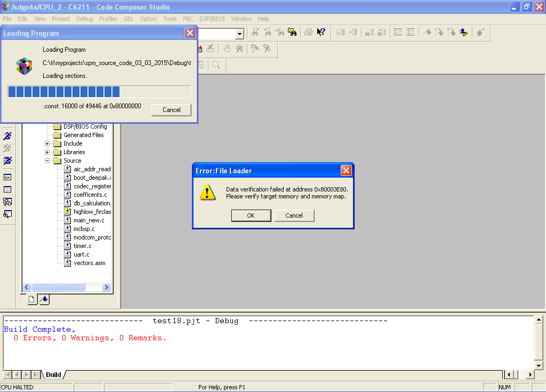Expand the Libraries folder
The width and height of the screenshot is (546, 392).
tap(47, 153)
